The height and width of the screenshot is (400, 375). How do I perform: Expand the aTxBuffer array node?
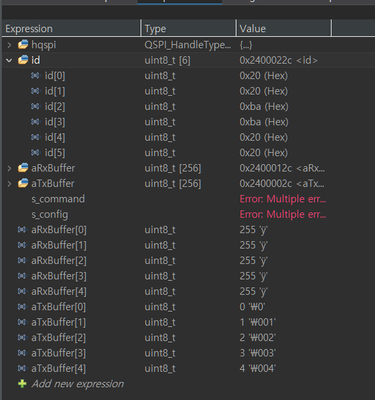[9, 184]
